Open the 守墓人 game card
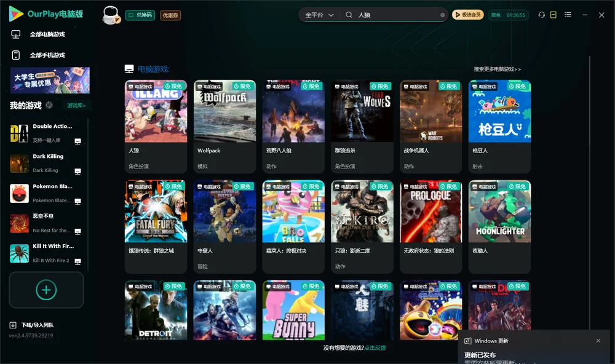615x364 pixels. 224,226
